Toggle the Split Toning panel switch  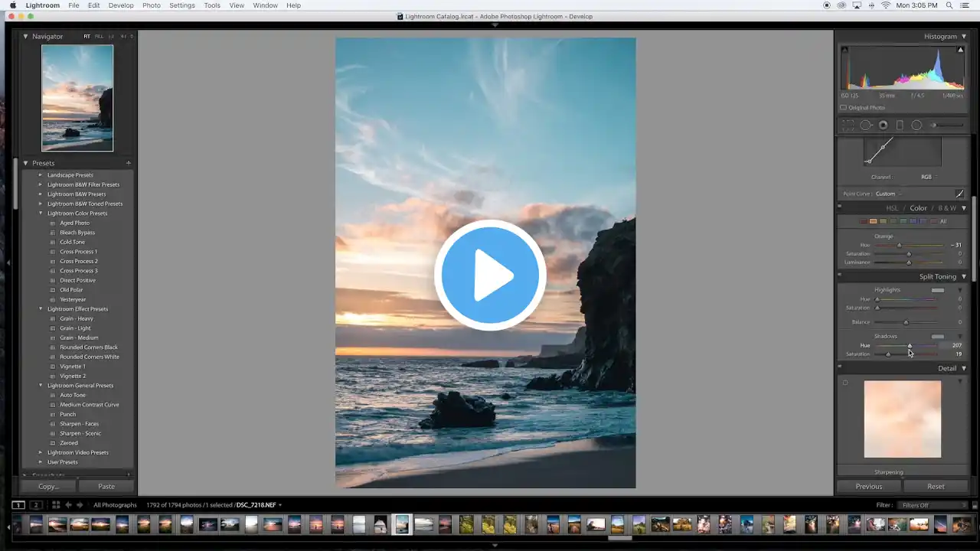point(840,276)
